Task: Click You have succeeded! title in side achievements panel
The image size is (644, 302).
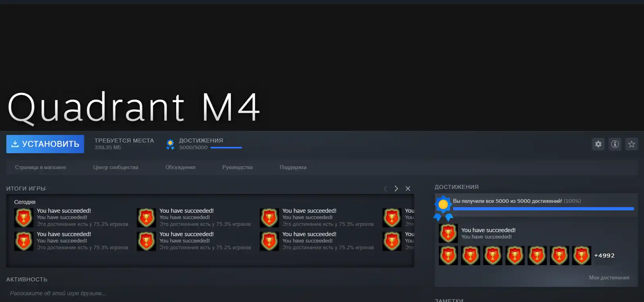Action: pos(488,230)
